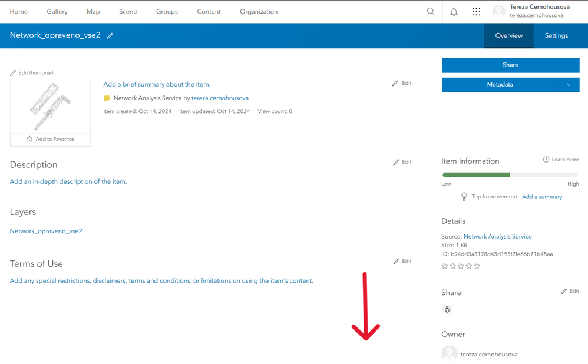Edit the Share settings
The width and height of the screenshot is (588, 364).
point(570,292)
